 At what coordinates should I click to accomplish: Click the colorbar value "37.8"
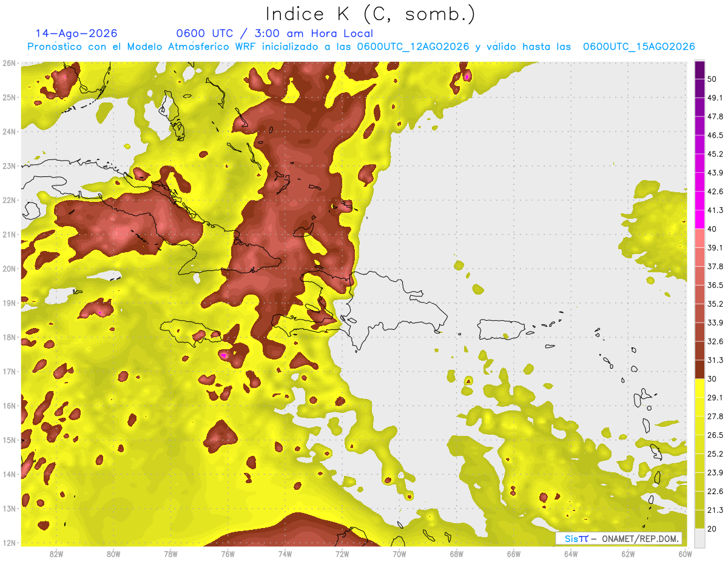715,267
